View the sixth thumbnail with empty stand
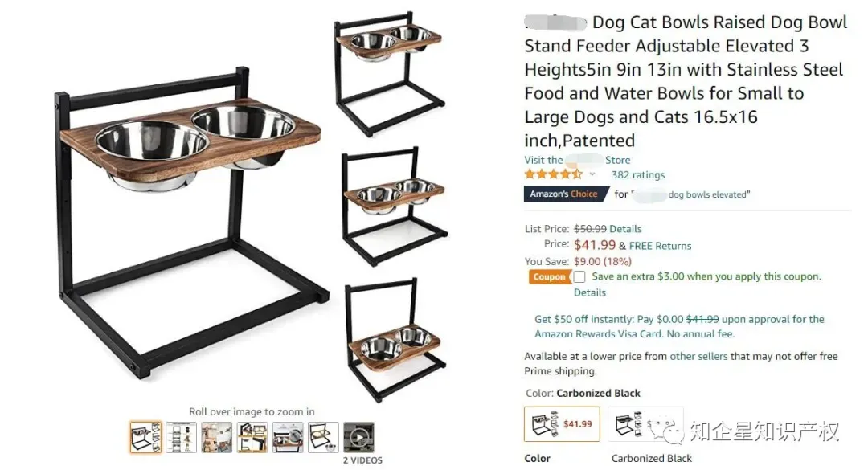This screenshot has height=470, width=868. pos(323,438)
